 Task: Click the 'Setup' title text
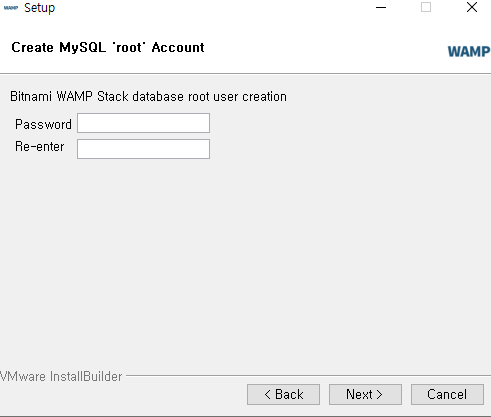[39, 8]
